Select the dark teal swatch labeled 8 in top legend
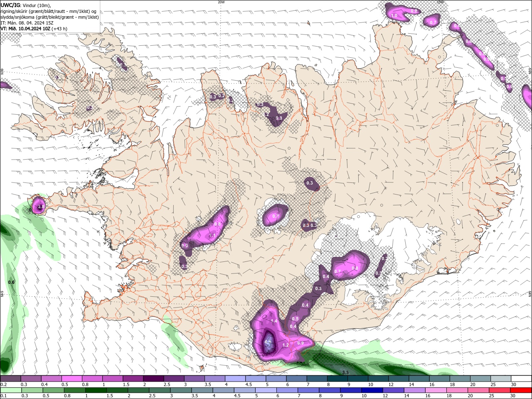This screenshot has height=399, width=532. 337,379
